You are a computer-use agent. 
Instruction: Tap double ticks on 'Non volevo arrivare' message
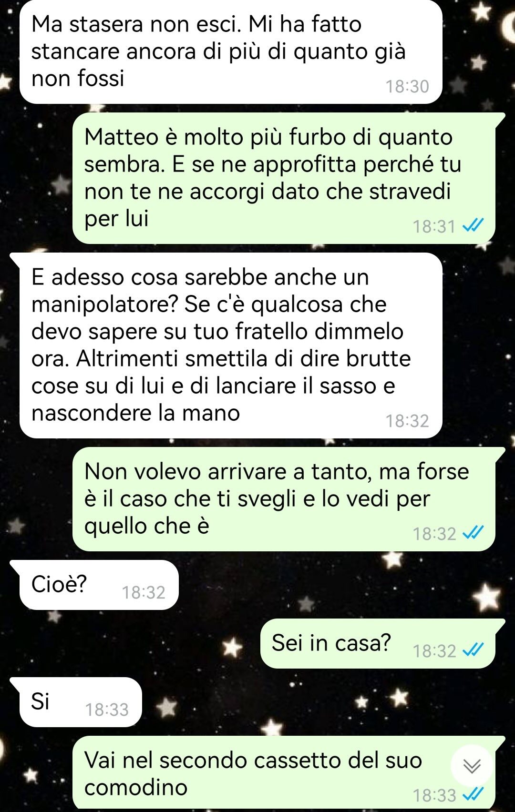[x=474, y=533]
